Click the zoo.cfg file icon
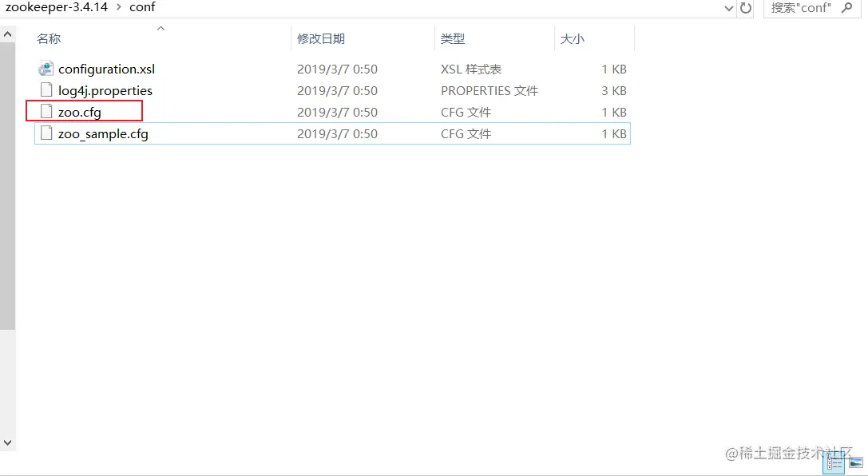 tap(46, 112)
